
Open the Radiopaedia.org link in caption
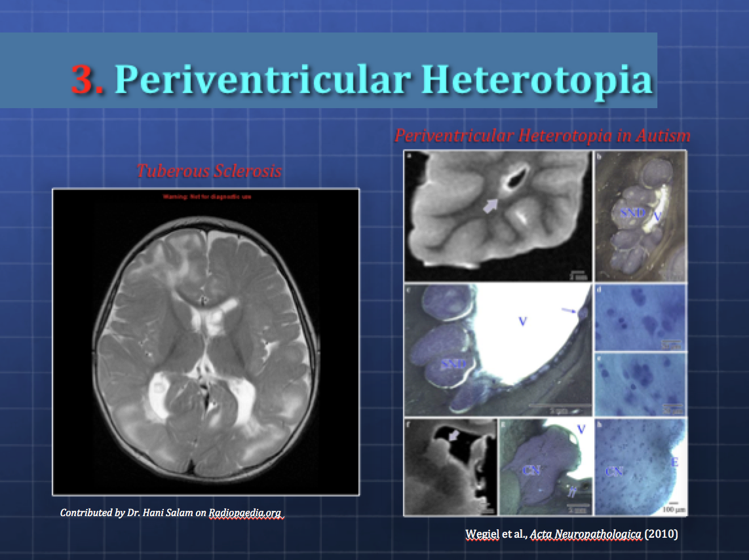coord(246,513)
